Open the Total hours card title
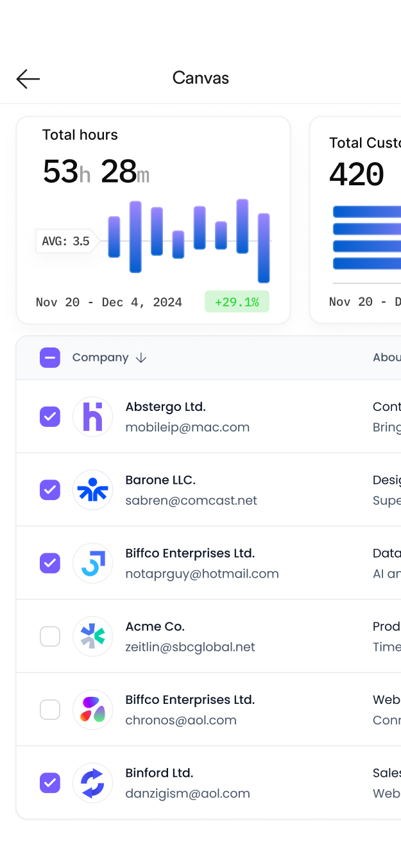Screen dimensions: 401x868 pos(80,135)
